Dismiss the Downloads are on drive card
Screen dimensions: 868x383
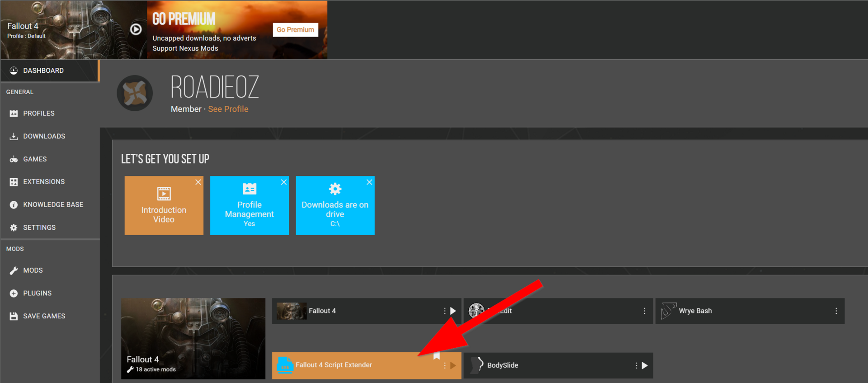point(369,182)
